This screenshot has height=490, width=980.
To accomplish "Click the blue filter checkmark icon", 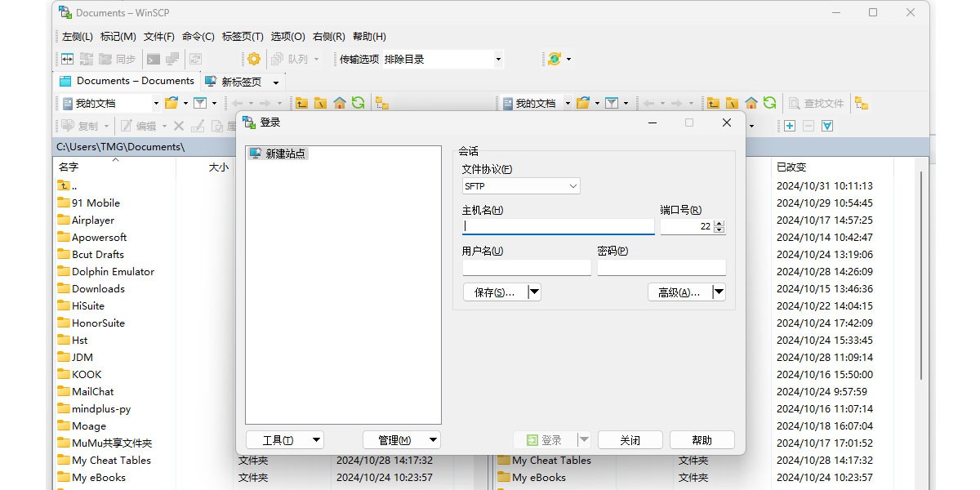I will click(x=826, y=125).
